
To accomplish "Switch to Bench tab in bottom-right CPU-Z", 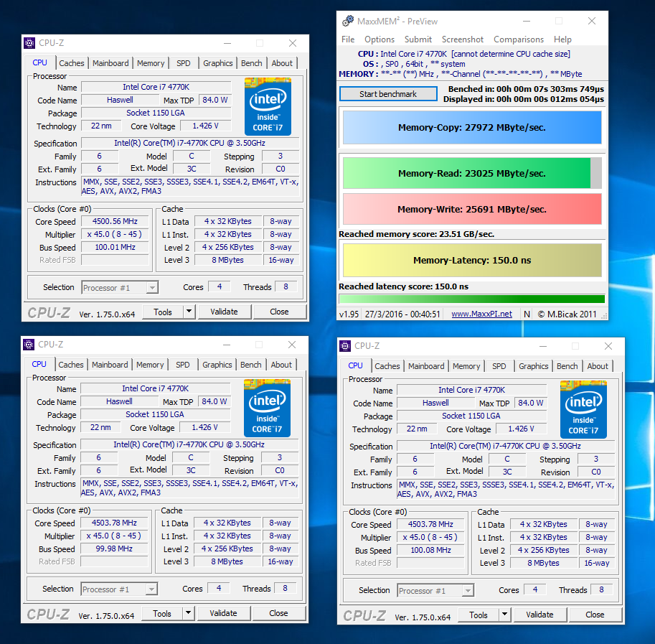I will (567, 366).
